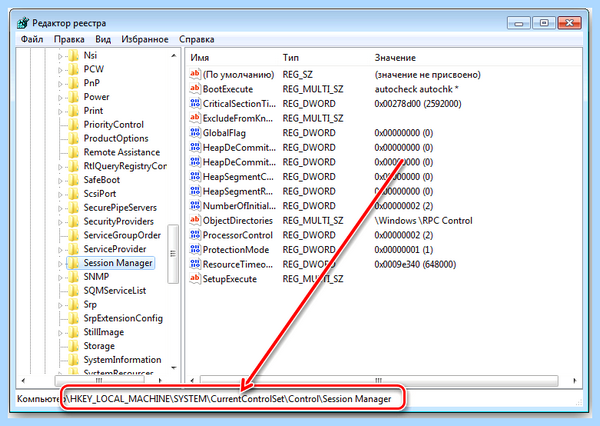Viewport: 600px width, 426px height.
Task: Select the 0x0009e340 (648000) value text
Action: coord(415,264)
